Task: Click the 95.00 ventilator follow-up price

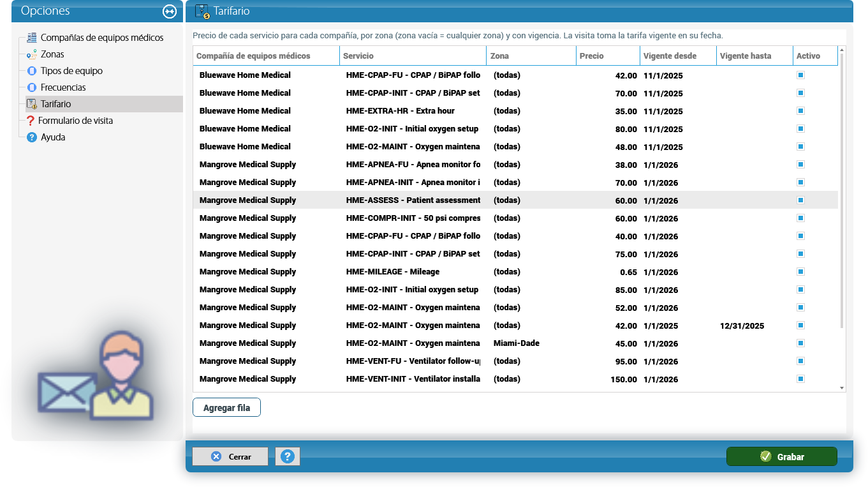Action: point(608,361)
